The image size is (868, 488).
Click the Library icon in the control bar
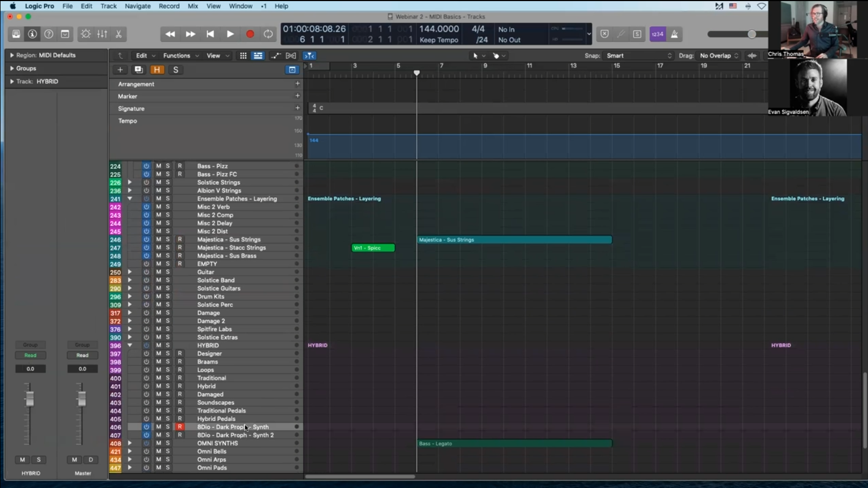[x=16, y=34]
